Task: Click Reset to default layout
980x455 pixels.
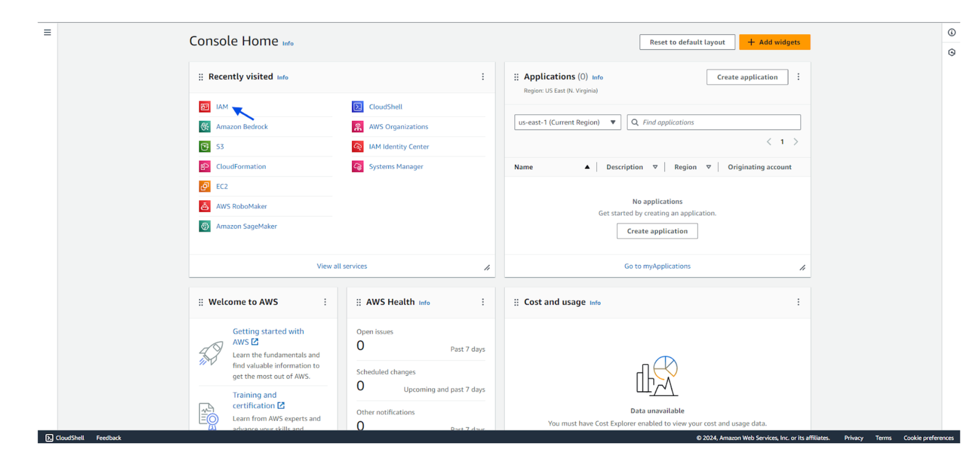Action: pyautogui.click(x=687, y=42)
